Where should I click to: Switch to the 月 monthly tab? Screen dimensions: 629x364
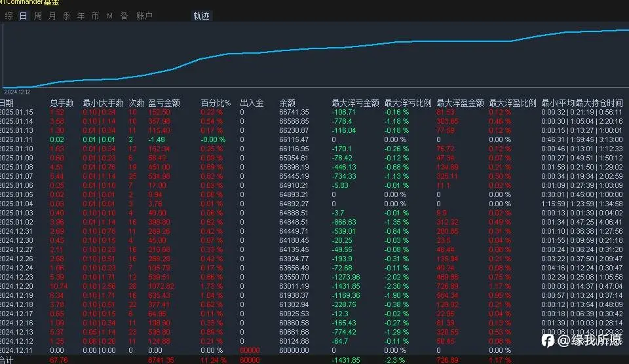tap(52, 16)
